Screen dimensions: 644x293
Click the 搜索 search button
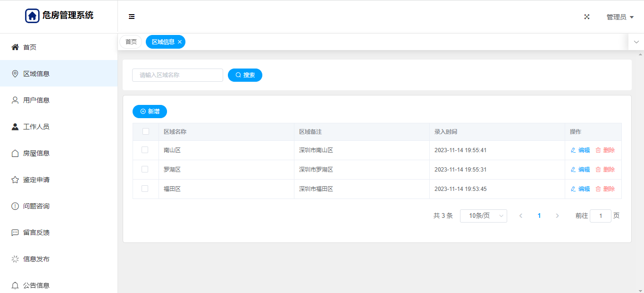(245, 75)
